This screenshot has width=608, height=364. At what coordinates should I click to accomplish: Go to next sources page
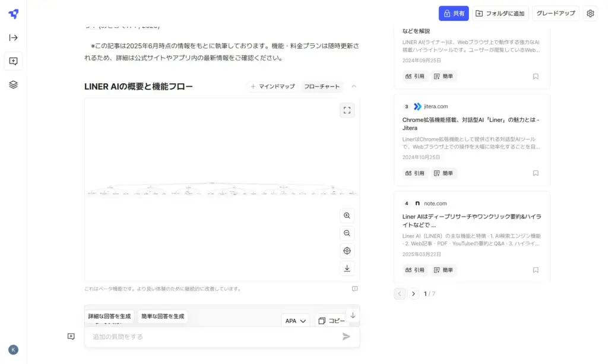pos(413,294)
